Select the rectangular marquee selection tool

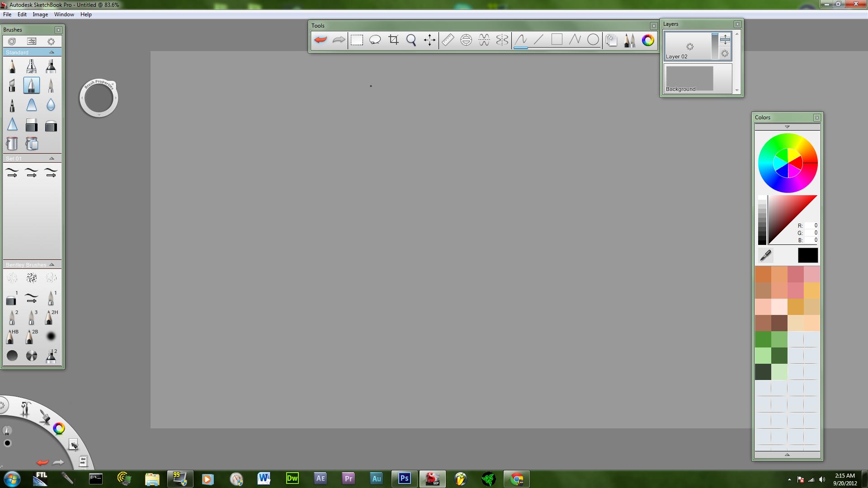[x=357, y=40]
